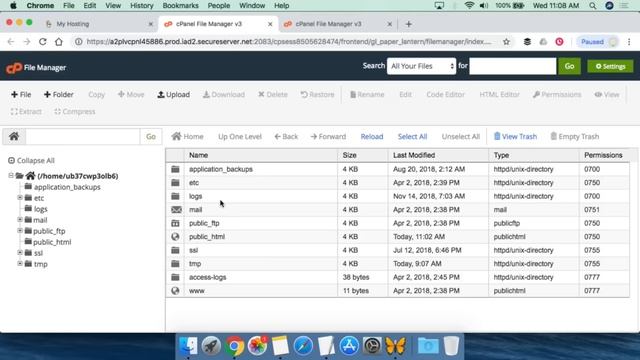The width and height of the screenshot is (640, 360).
Task: Reload the browser page
Action: pyautogui.click(x=42, y=42)
